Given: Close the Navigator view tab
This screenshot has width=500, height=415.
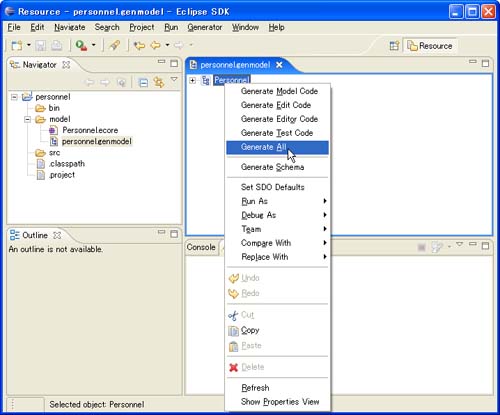Looking at the screenshot, I should 66,65.
